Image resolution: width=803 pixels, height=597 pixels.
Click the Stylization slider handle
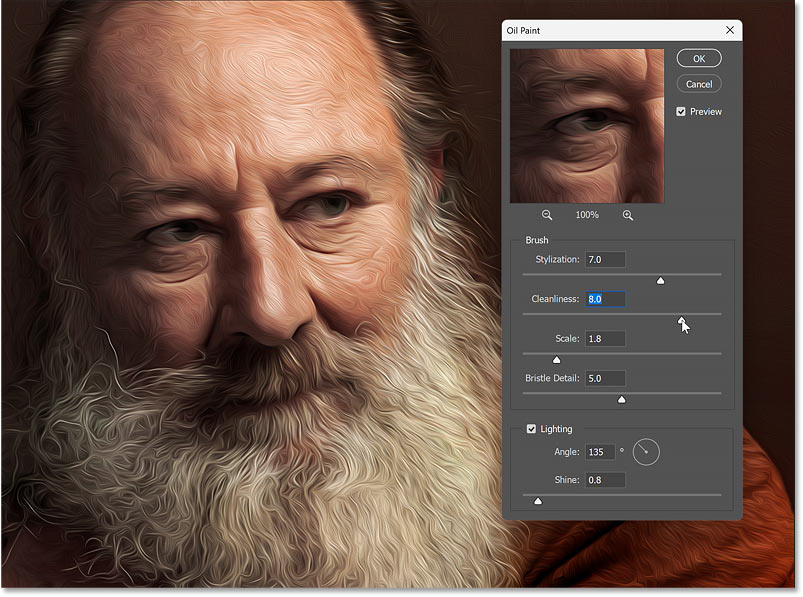660,281
